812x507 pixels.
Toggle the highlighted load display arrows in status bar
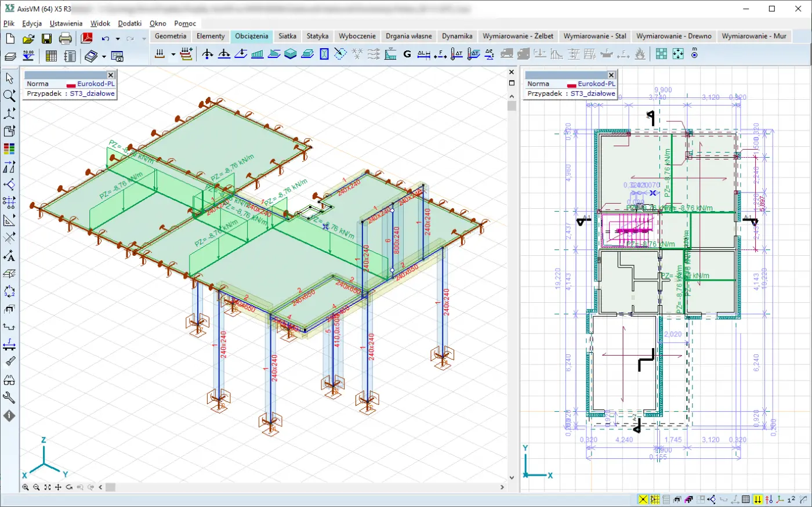(757, 499)
